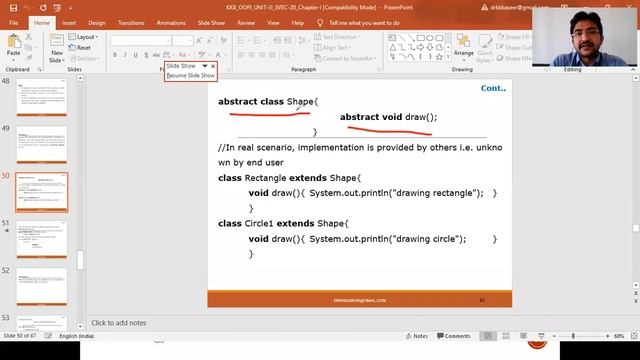
Task: Click the zoom slider handle
Action: coord(573,336)
